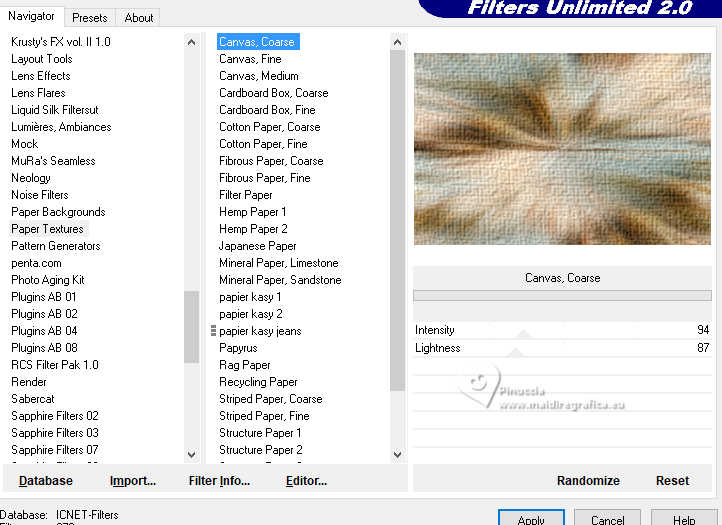Pick the Lens Flares category
Screen dimensions: 722x525
click(38, 93)
